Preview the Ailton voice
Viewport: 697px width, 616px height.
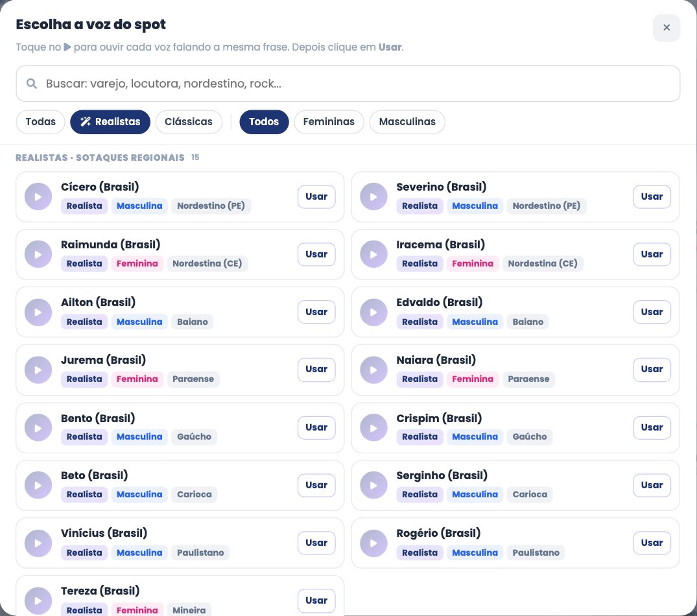point(38,312)
